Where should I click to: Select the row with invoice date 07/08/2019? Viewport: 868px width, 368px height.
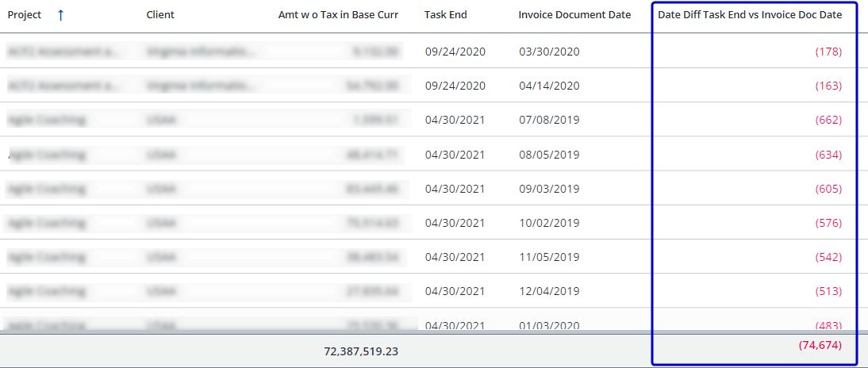(549, 120)
